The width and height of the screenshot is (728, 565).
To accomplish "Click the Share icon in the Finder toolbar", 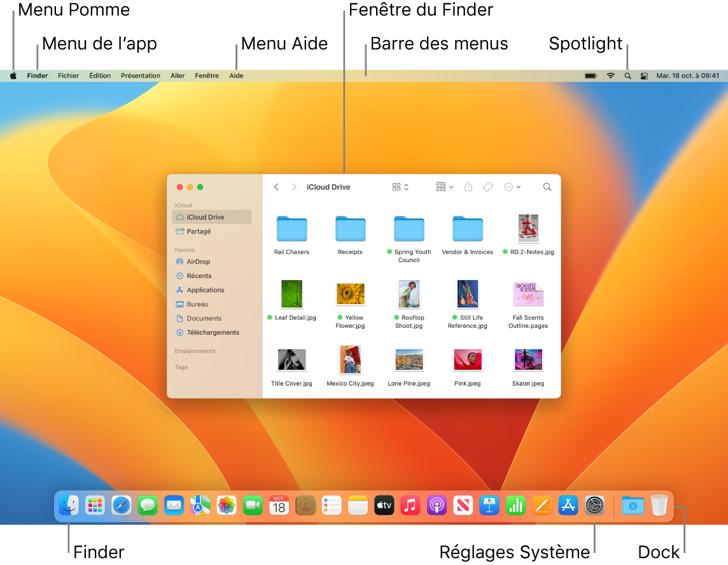I will tap(469, 186).
